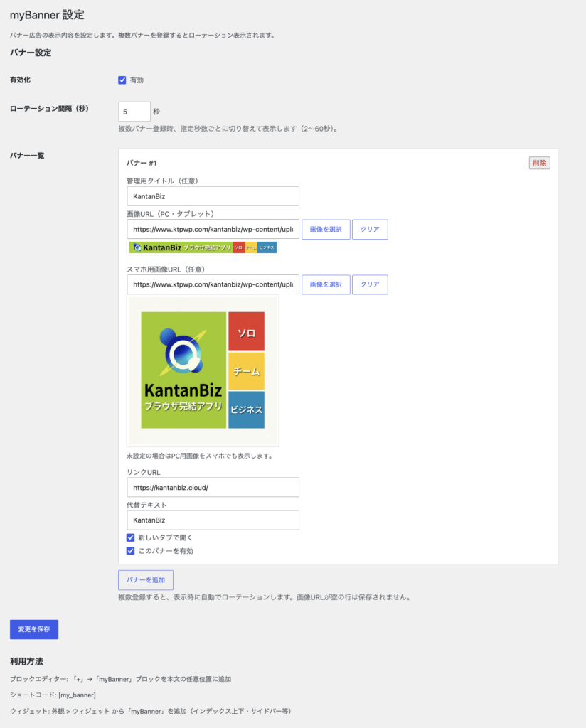The image size is (586, 728).
Task: Toggle the 新しいタブで開く checkbox
Action: (x=130, y=537)
